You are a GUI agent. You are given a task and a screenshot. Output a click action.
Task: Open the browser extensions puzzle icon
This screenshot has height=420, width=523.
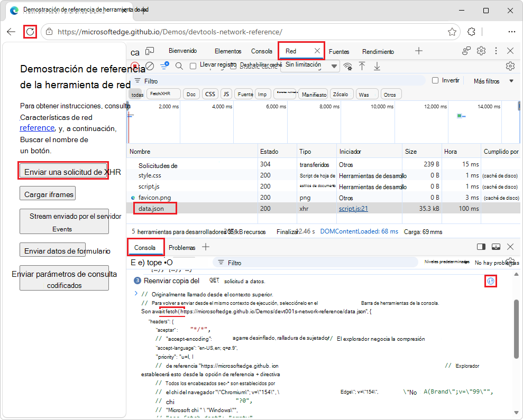tap(471, 32)
